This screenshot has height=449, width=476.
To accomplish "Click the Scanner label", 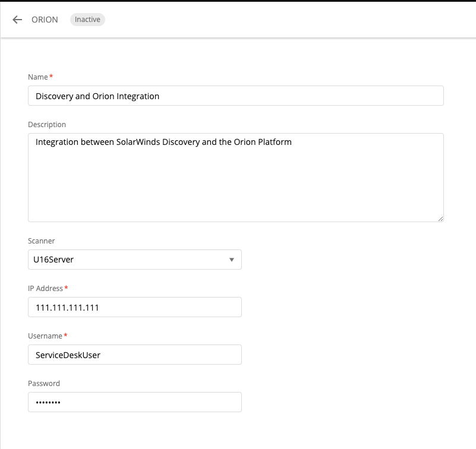I will pyautogui.click(x=41, y=241).
